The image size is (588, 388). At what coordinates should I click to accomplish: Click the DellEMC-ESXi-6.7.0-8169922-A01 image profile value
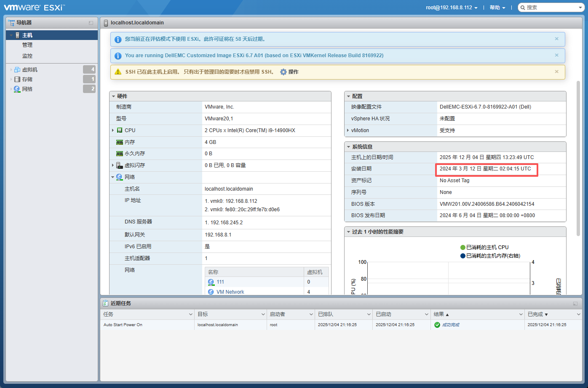(x=485, y=107)
